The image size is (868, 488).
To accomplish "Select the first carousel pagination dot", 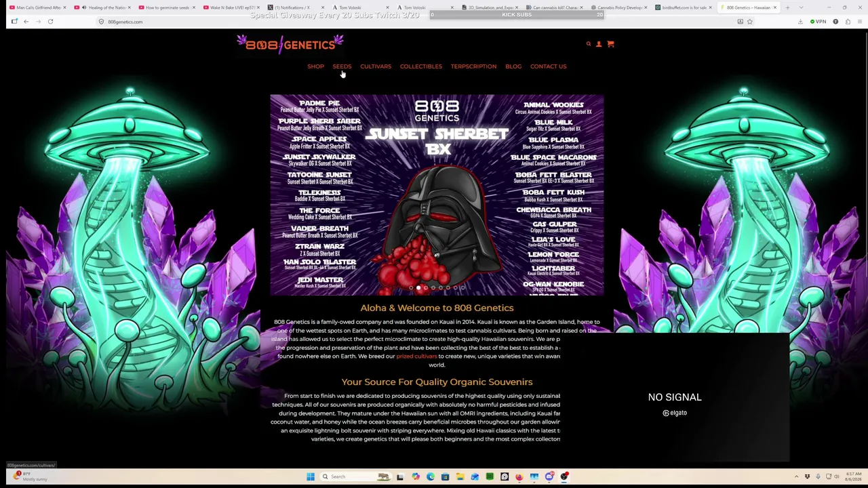I will 410,288.
